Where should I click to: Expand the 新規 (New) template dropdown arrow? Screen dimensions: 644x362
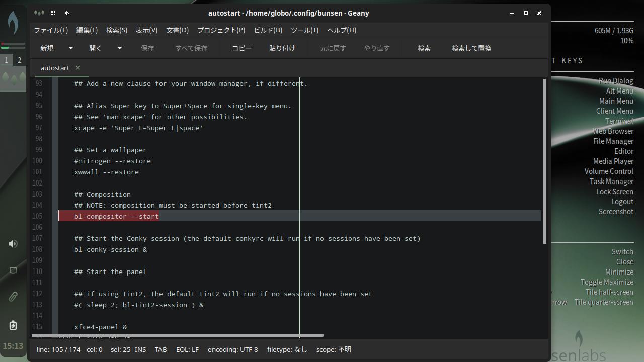[71, 48]
